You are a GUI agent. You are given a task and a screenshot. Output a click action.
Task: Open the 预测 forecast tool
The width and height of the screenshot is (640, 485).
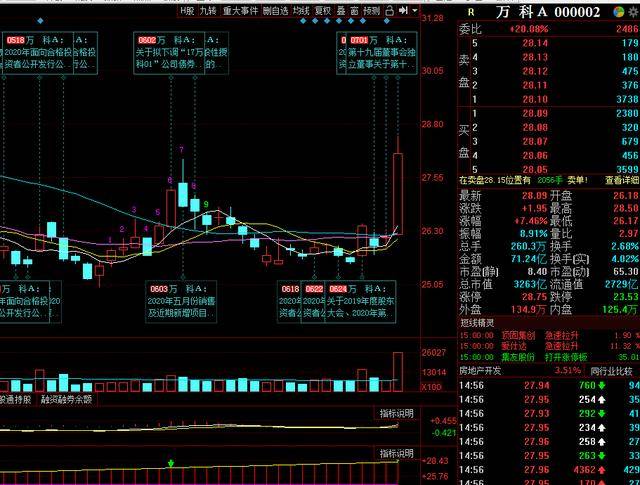(x=371, y=11)
